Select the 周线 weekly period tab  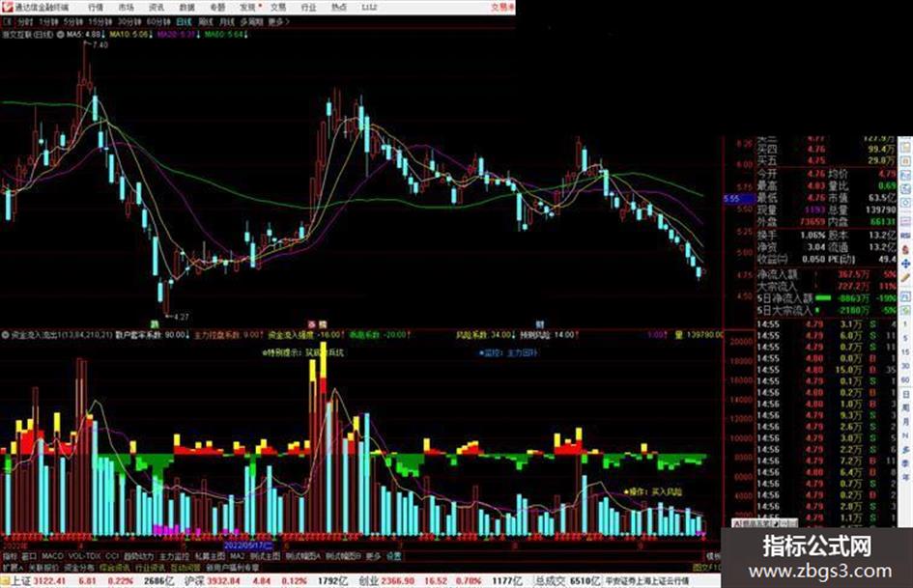click(206, 21)
